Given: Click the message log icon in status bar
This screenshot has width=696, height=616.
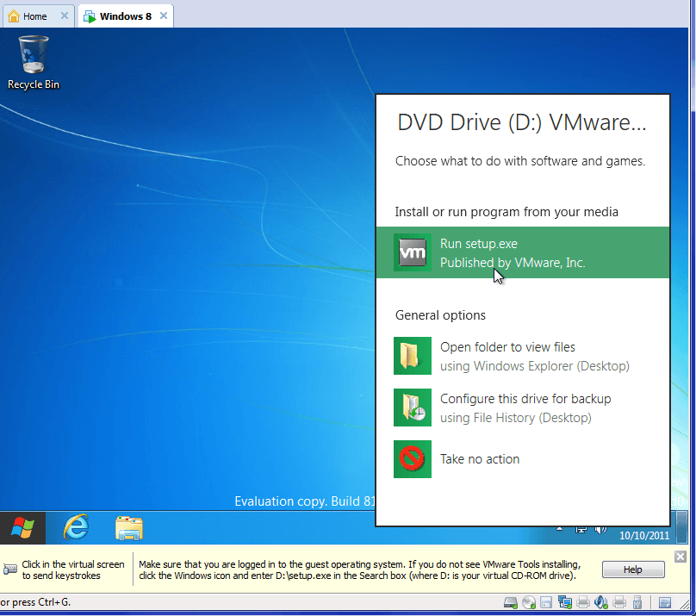Looking at the screenshot, I should coord(664,602).
